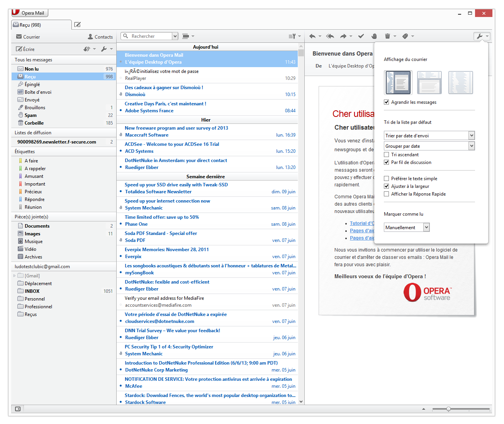Select Documents attachment category
Viewport: 504px width, 424px height.
pyautogui.click(x=64, y=226)
